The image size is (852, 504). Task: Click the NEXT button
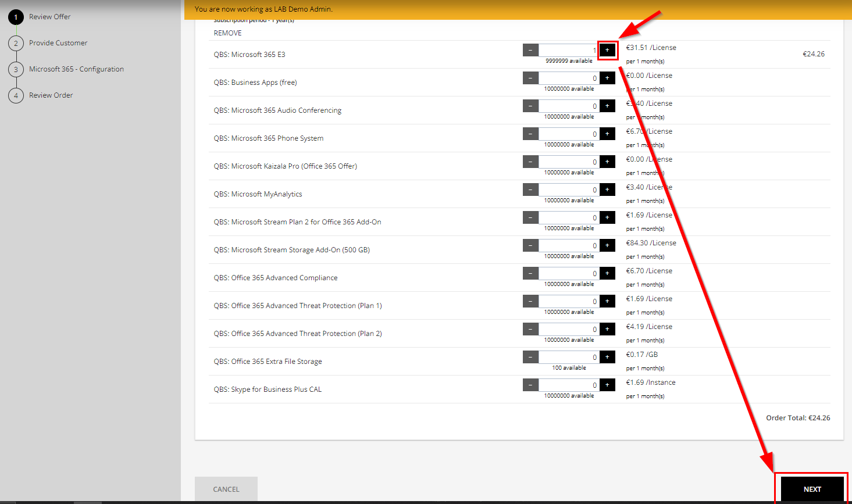click(812, 489)
